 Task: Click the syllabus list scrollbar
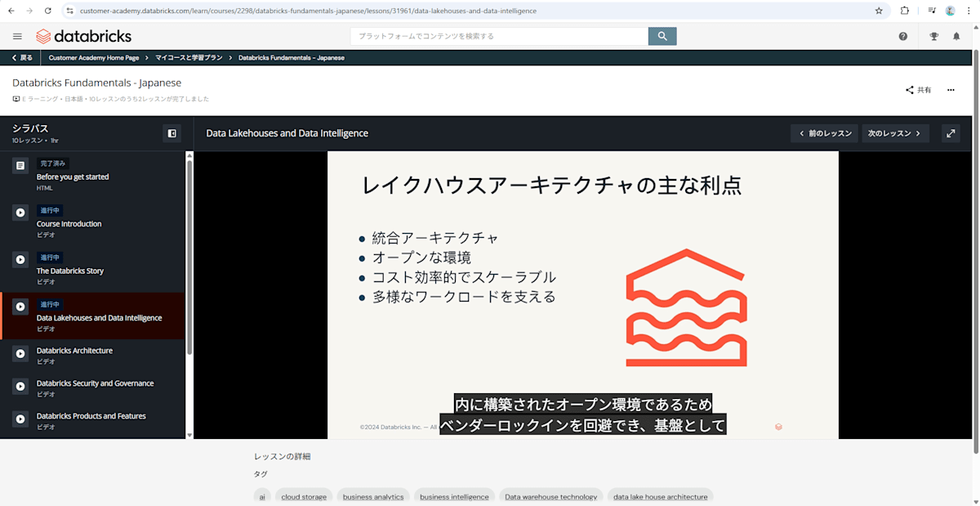tap(189, 257)
